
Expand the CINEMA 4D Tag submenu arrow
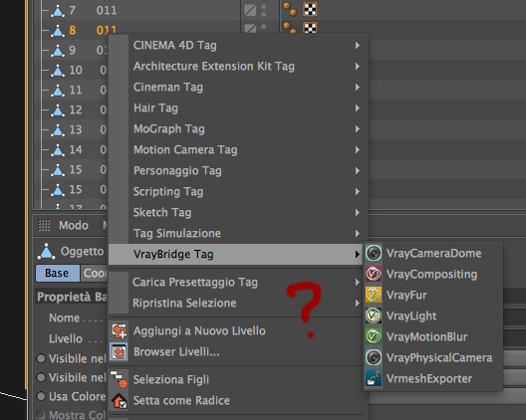(358, 45)
